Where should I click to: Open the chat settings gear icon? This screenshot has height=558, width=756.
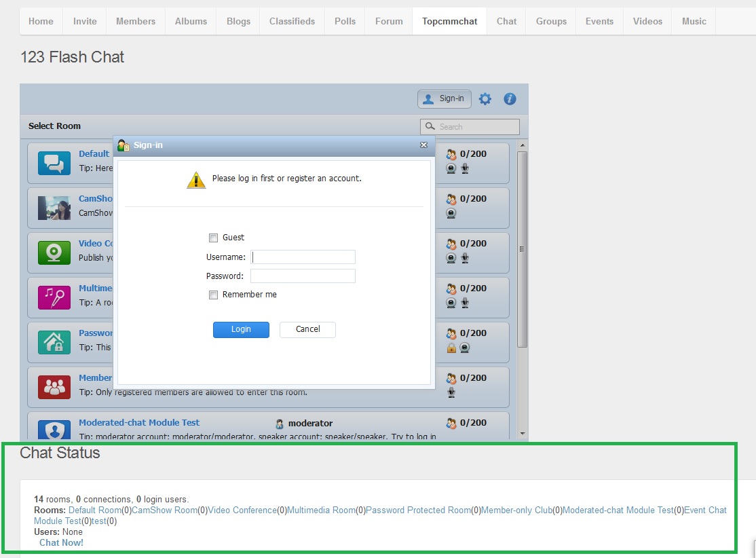tap(485, 98)
